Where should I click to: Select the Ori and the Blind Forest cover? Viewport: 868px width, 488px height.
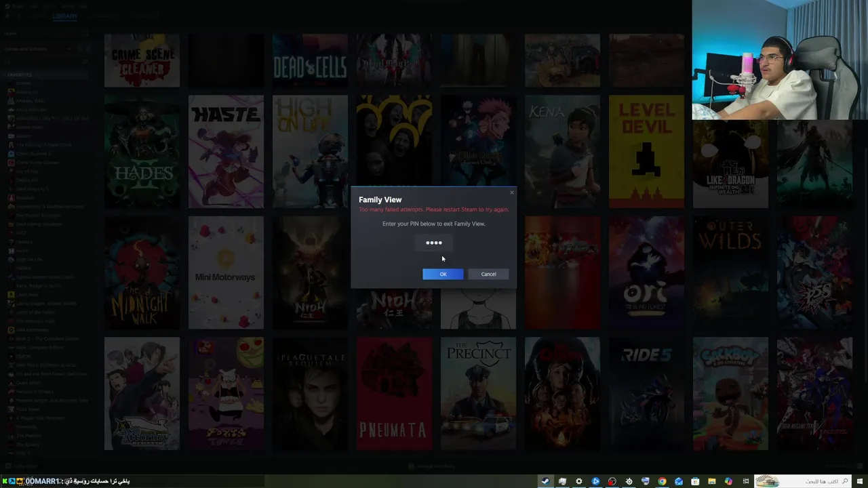[x=646, y=272]
